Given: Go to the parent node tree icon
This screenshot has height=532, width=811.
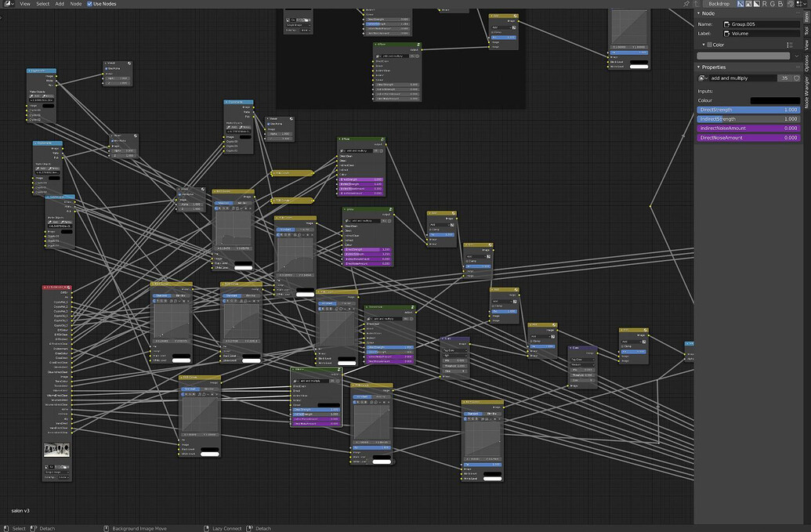Looking at the screenshot, I should [x=697, y=4].
